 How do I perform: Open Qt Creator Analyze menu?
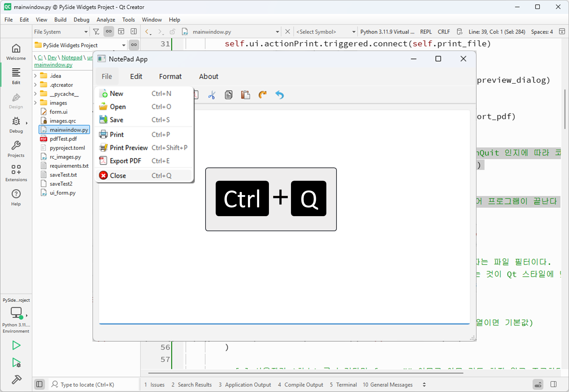point(106,20)
